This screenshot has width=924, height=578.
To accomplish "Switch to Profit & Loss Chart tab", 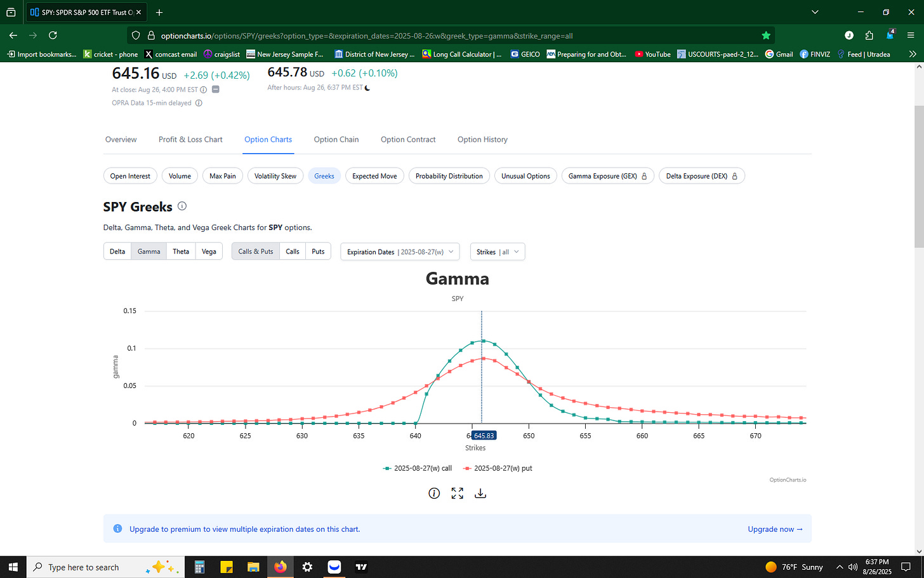I will coord(190,140).
